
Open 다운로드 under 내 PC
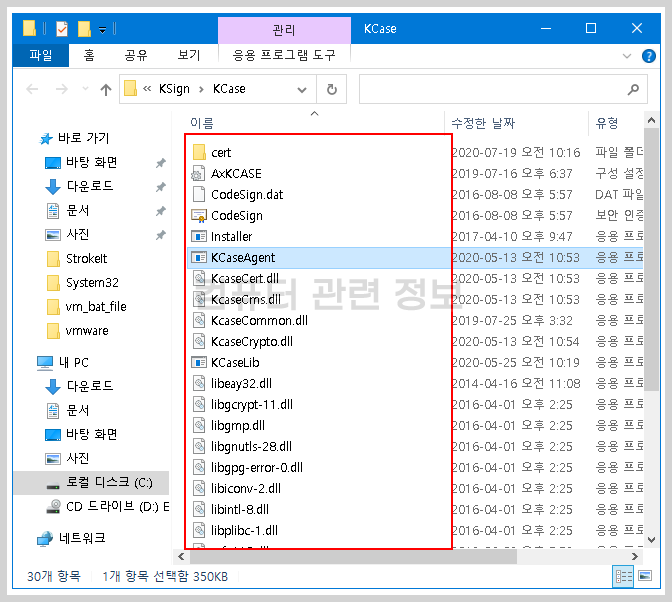click(x=90, y=386)
